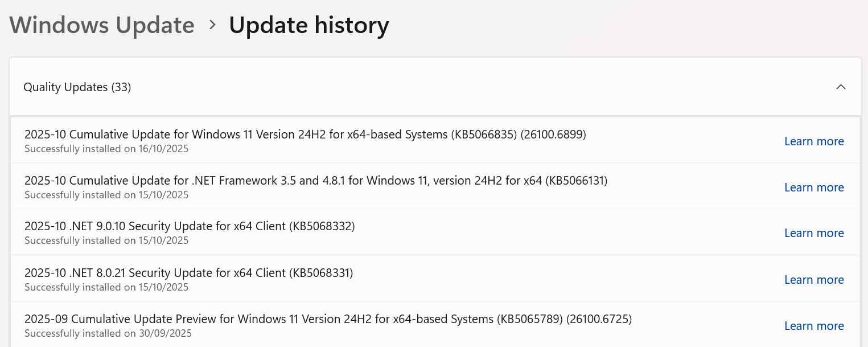Click install date under KB5068331 update
This screenshot has width=868, height=347.
point(106,287)
